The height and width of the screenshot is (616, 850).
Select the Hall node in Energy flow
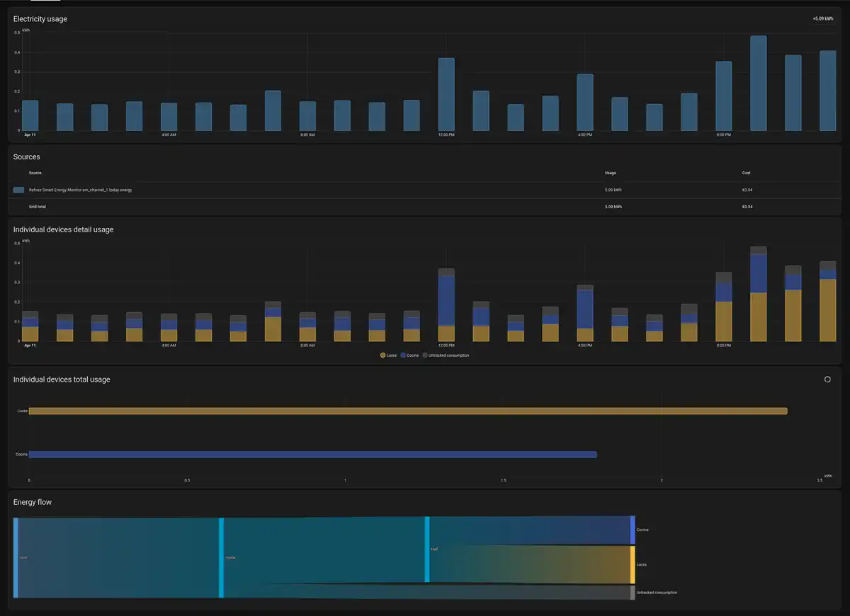click(x=427, y=549)
